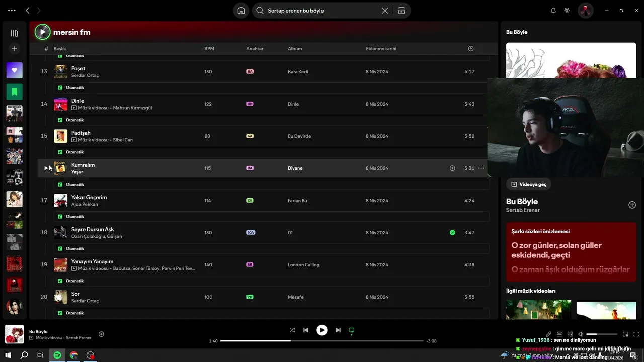Add Bu Böyle via right panel plus
644x362 pixels.
(x=632, y=205)
